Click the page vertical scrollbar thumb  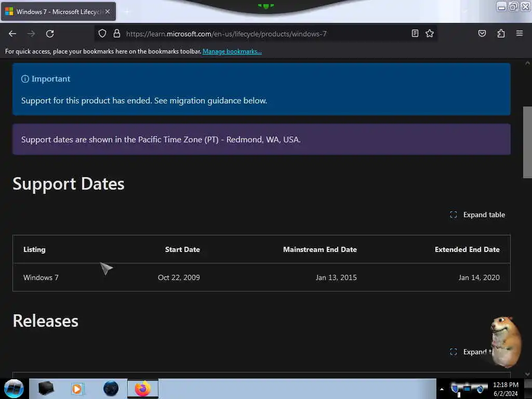point(527,142)
